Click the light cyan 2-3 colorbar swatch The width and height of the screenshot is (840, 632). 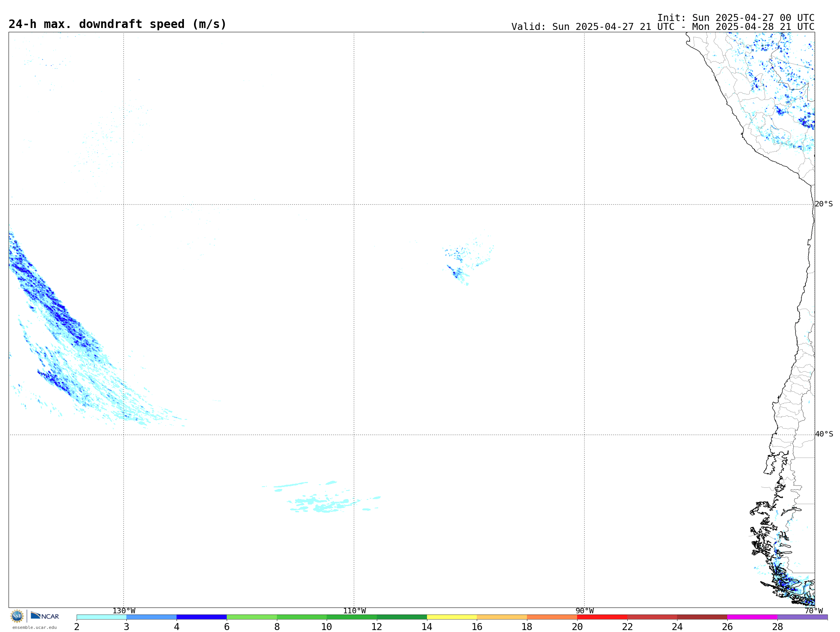101,617
